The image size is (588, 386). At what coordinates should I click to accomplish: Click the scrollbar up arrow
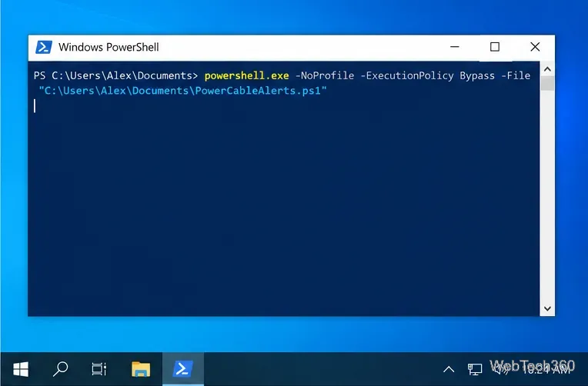point(547,69)
